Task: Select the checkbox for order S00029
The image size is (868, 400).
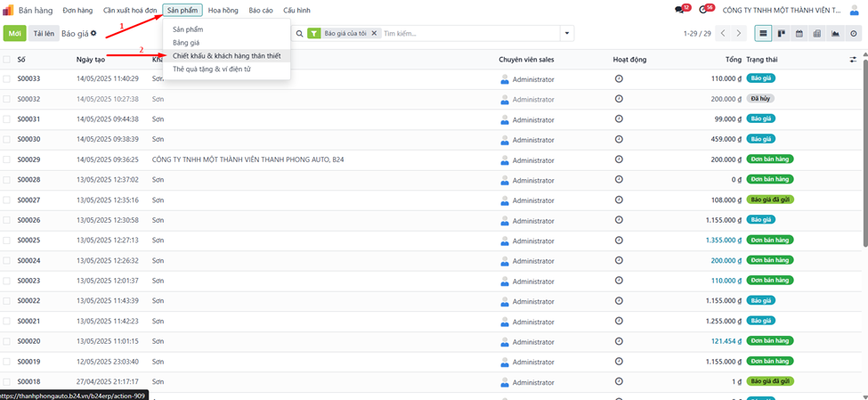Action: coord(7,159)
